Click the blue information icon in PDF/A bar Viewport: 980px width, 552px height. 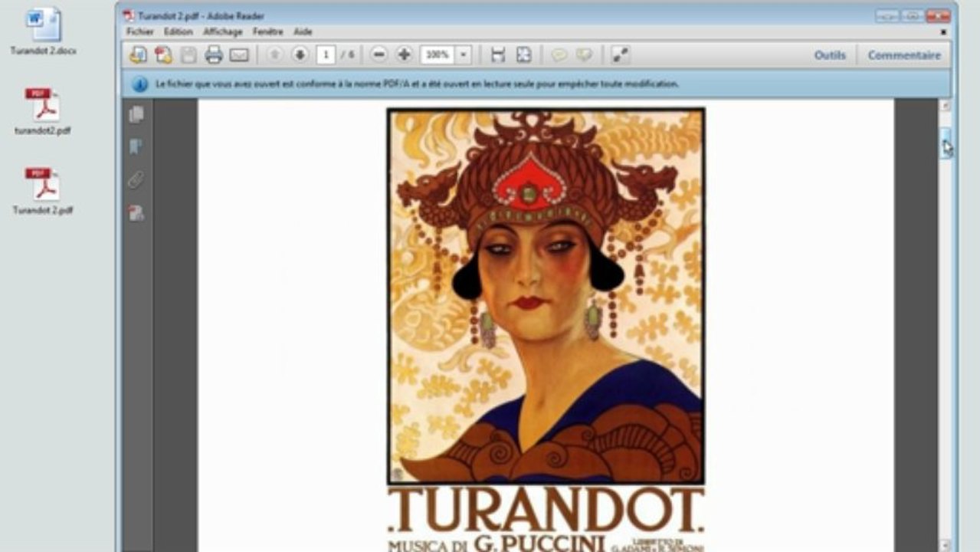[139, 84]
